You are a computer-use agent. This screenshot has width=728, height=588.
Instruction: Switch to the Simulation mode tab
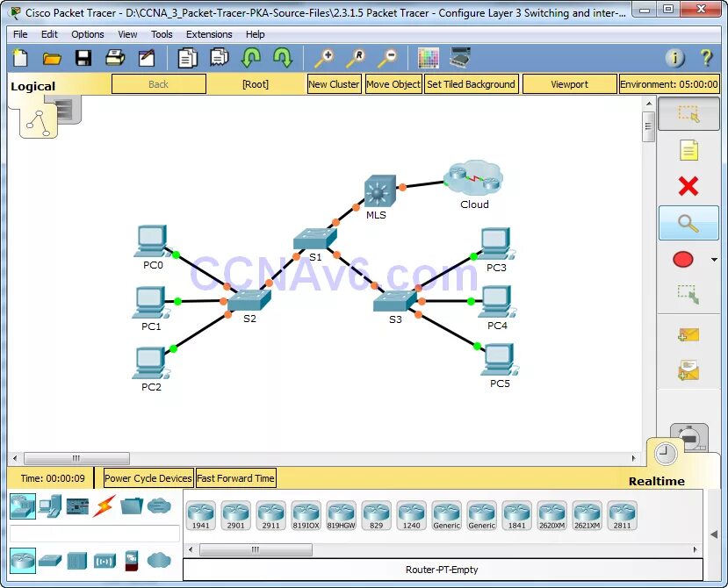pyautogui.click(x=691, y=437)
